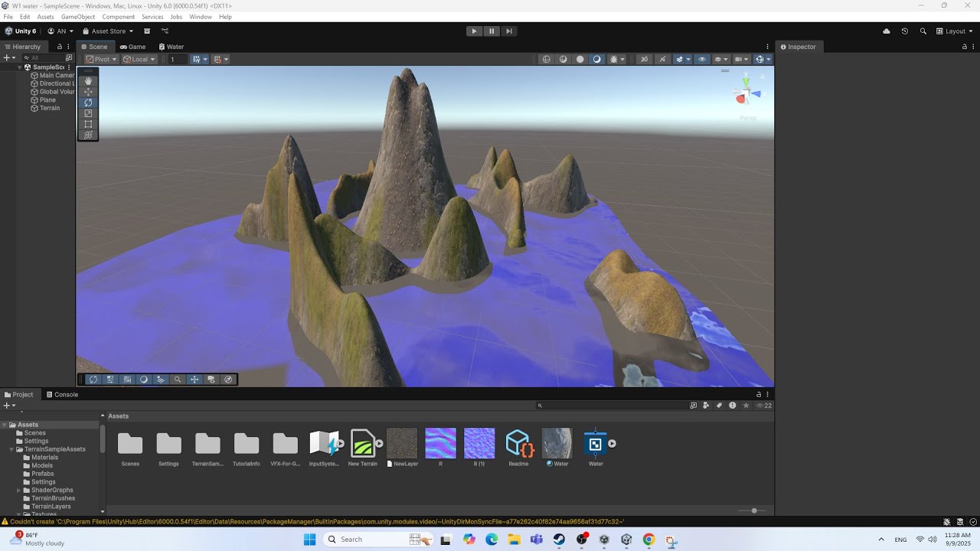Screen dimensions: 980x551
Task: Switch to the Game tab
Action: click(x=132, y=47)
